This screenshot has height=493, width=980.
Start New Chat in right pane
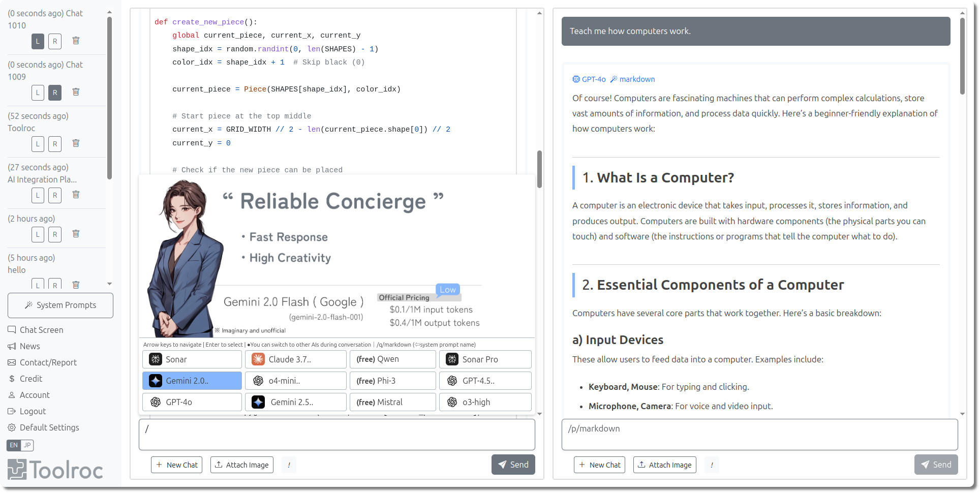pyautogui.click(x=600, y=465)
